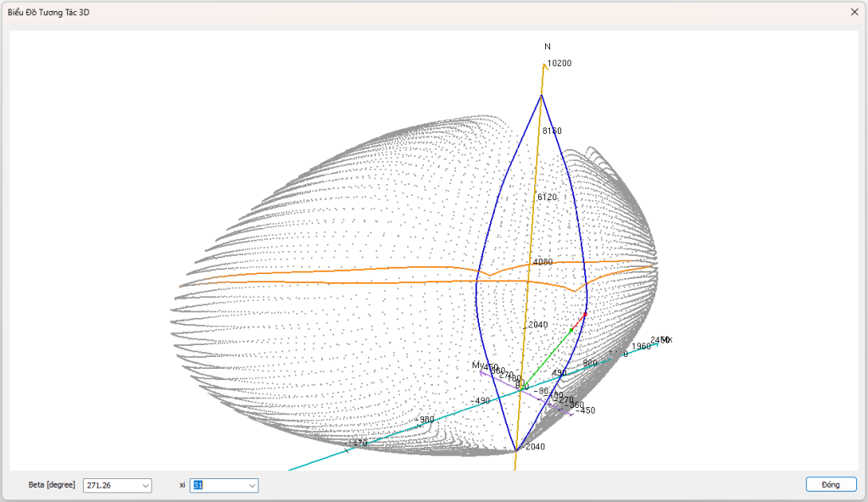Expand the xi dropdown arrow
This screenshot has height=502, width=868.
tap(252, 485)
